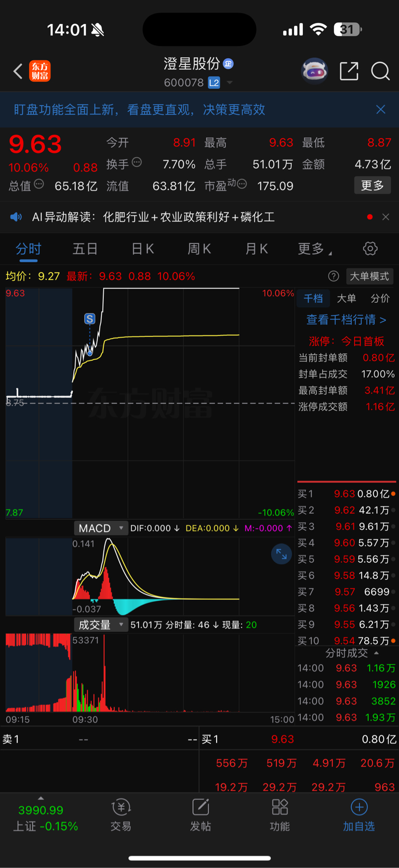Viewport: 399px width, 868px height.
Task: Tap the MACD histogram chart
Action: click(150, 576)
